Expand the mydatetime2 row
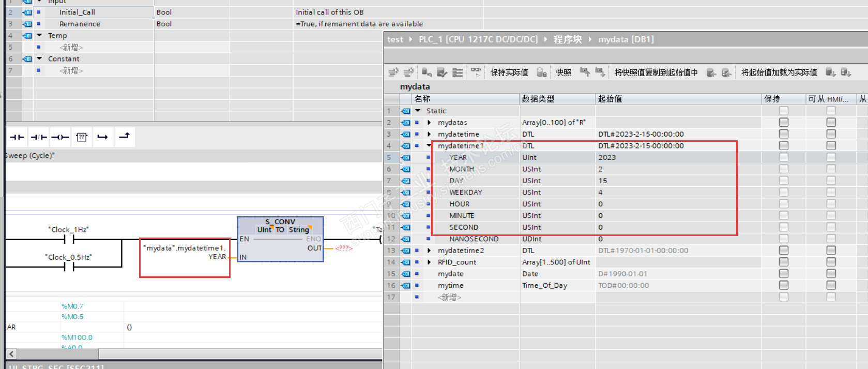The width and height of the screenshot is (868, 369). [x=429, y=250]
